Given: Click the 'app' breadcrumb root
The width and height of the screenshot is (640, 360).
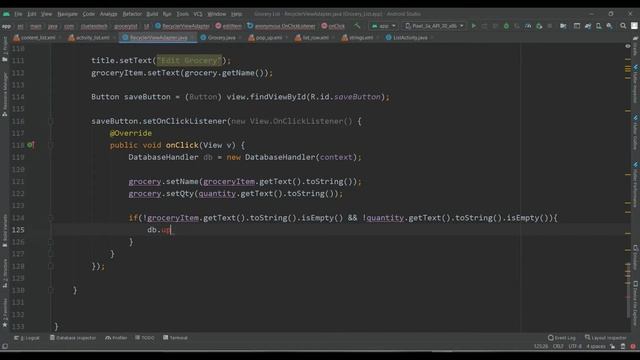Looking at the screenshot, I should [x=6, y=26].
